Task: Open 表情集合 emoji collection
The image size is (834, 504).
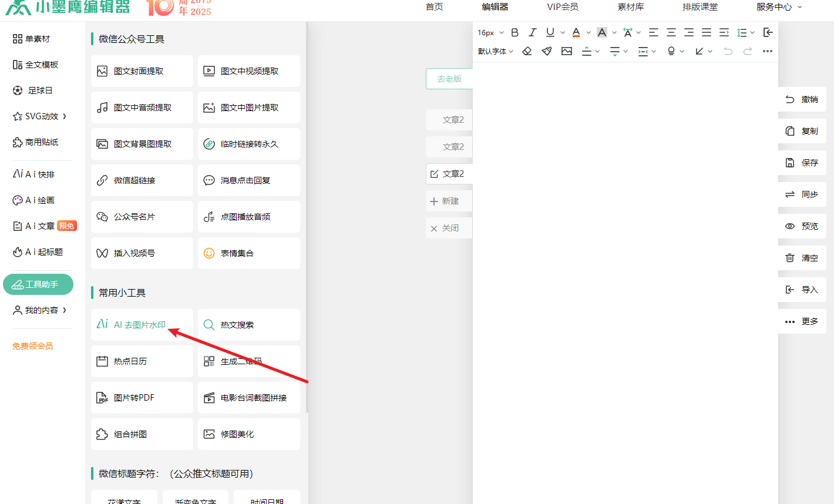Action: [249, 253]
